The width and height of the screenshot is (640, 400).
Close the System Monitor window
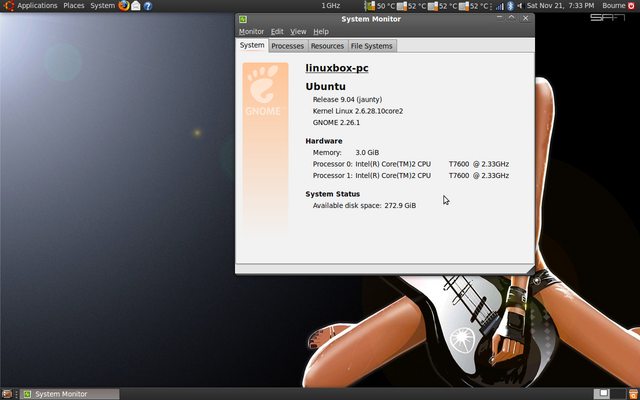point(526,18)
